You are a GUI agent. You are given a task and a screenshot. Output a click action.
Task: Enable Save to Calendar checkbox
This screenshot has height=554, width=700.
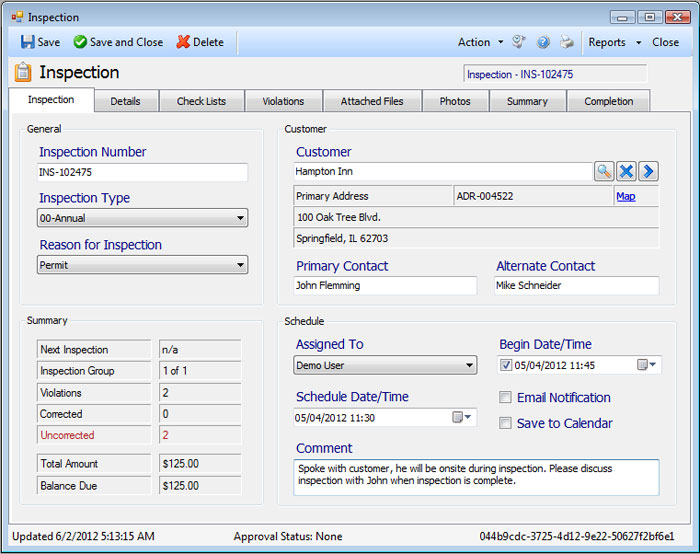505,423
